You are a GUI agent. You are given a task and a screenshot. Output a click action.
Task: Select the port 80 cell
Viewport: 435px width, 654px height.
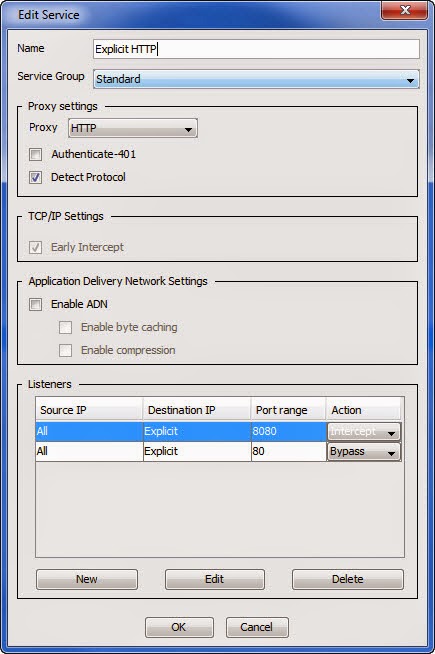click(289, 451)
